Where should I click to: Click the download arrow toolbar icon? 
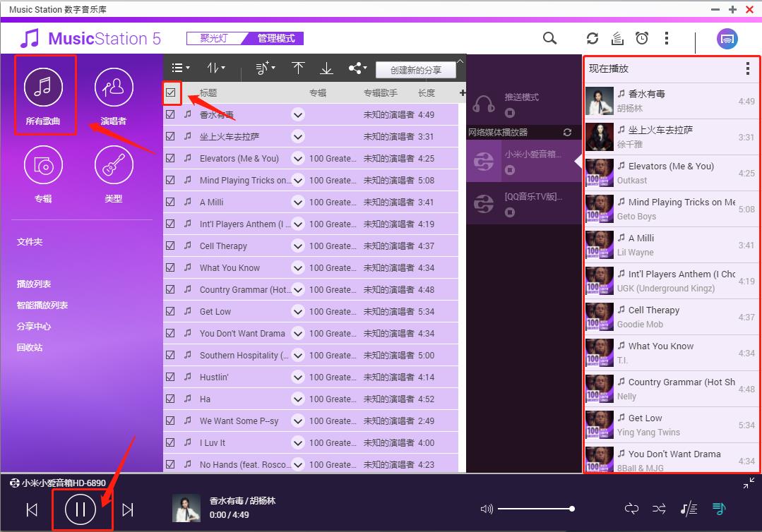point(326,68)
